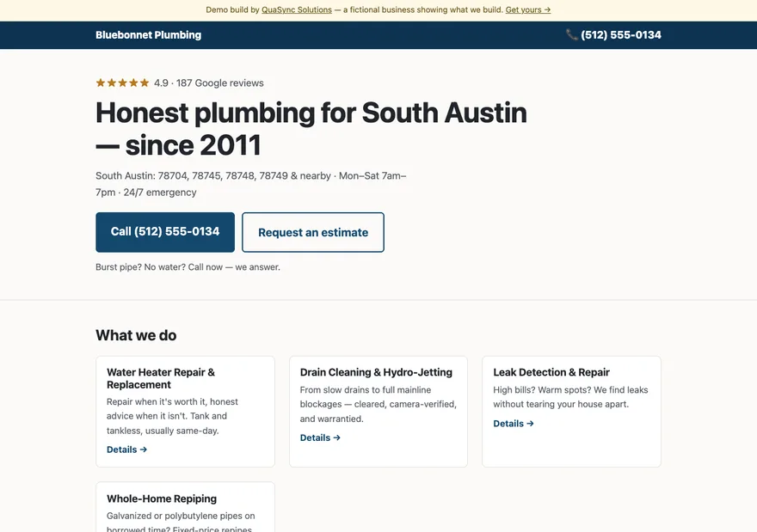Open Details link under Water Heater Repair
Viewport: 757px width, 532px height.
pyautogui.click(x=126, y=449)
